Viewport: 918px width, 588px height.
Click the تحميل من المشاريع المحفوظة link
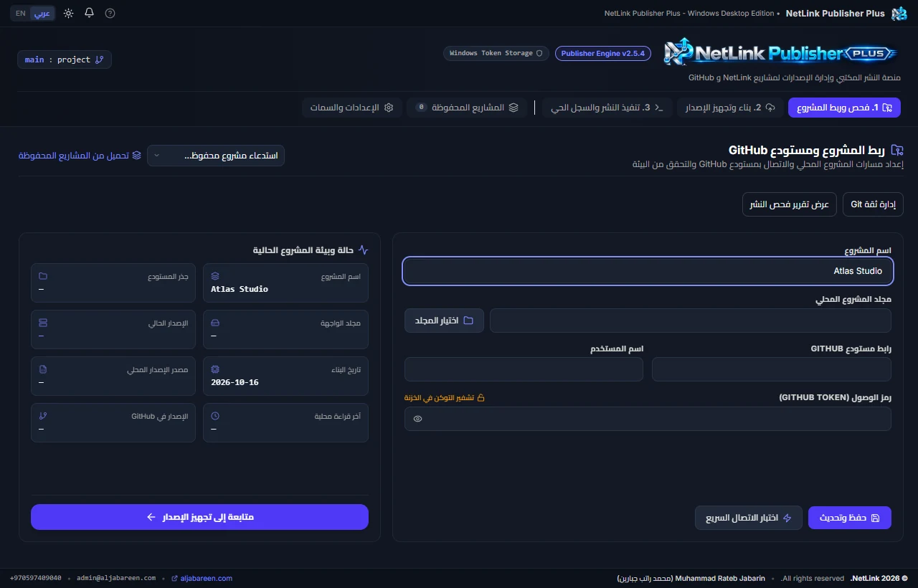click(80, 156)
